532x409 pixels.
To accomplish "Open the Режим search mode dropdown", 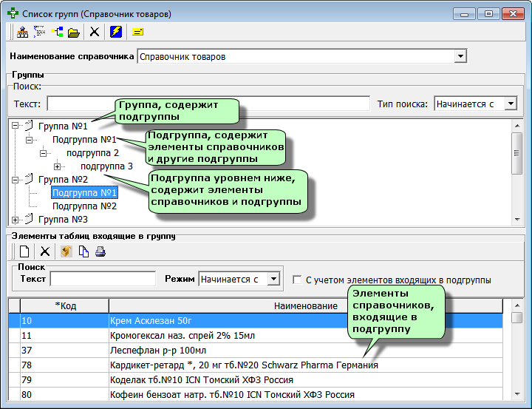I will pos(273,279).
